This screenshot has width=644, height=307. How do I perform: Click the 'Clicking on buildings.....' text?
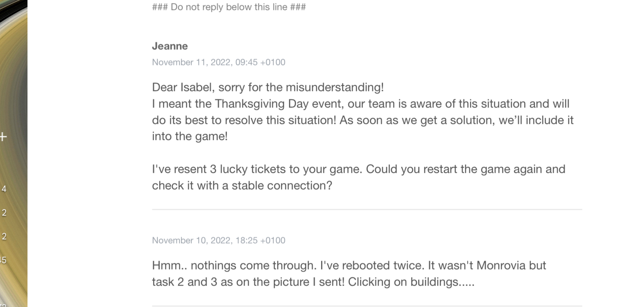point(411,282)
